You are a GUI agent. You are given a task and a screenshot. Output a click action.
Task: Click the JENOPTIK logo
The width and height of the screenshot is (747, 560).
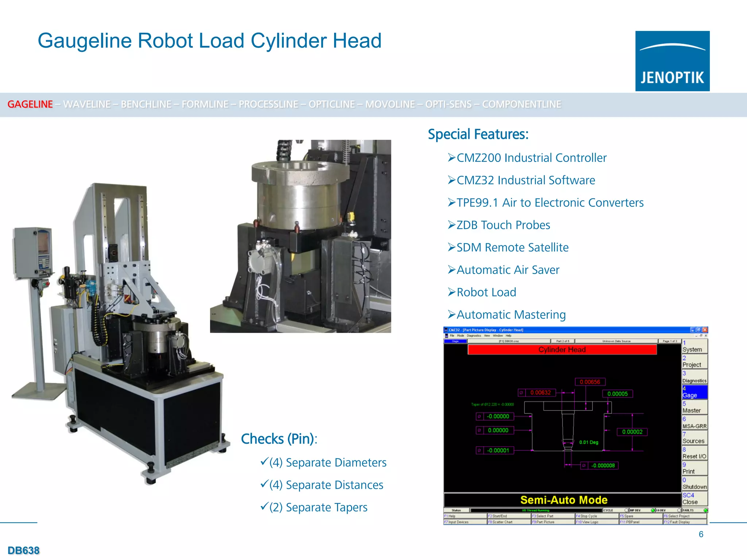672,61
